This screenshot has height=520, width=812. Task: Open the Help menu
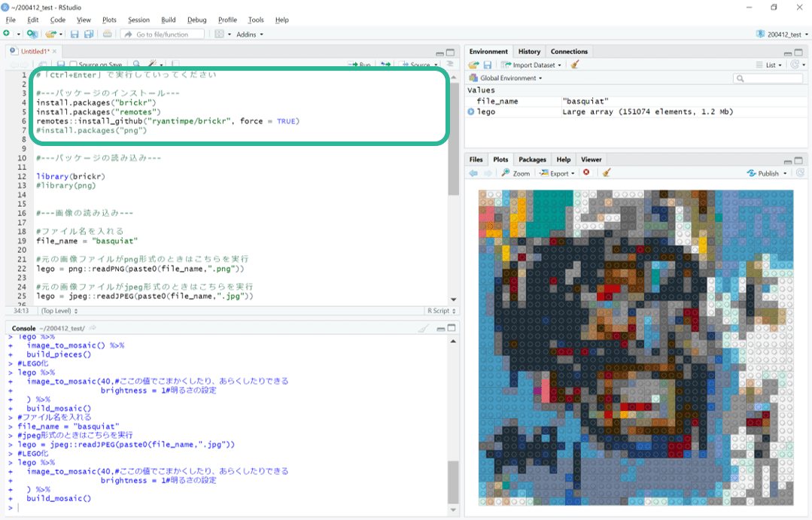pos(281,20)
